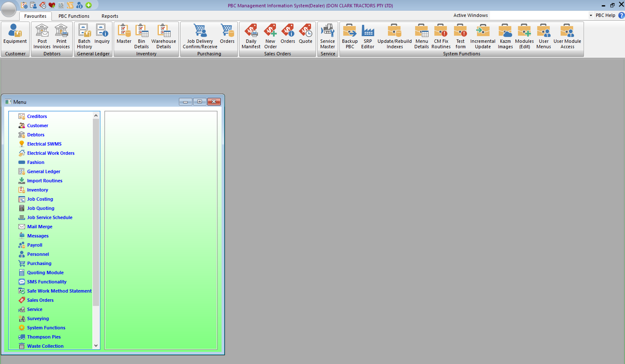The height and width of the screenshot is (364, 625).
Task: Select Job Quoting menu item
Action: (41, 208)
